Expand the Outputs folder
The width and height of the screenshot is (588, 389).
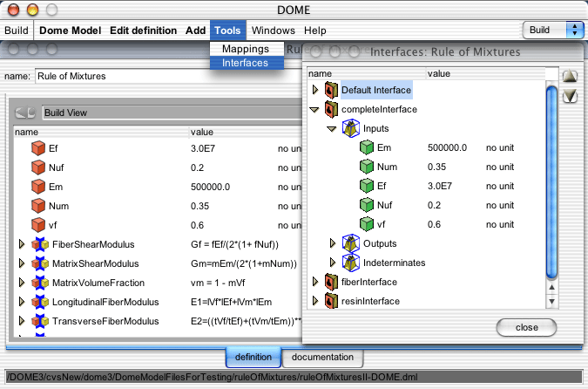tap(333, 243)
